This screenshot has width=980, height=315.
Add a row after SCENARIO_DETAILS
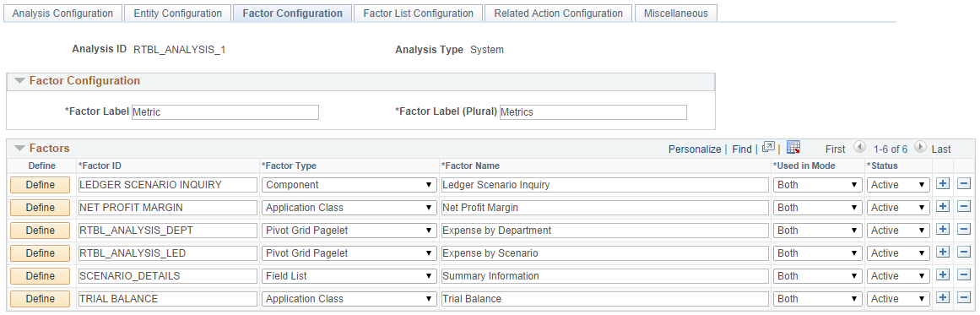click(x=943, y=275)
